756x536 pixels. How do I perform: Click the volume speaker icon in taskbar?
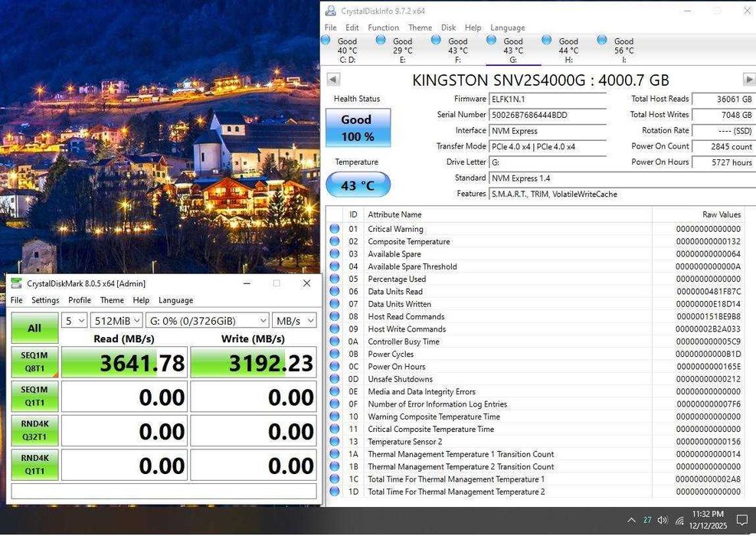663,521
